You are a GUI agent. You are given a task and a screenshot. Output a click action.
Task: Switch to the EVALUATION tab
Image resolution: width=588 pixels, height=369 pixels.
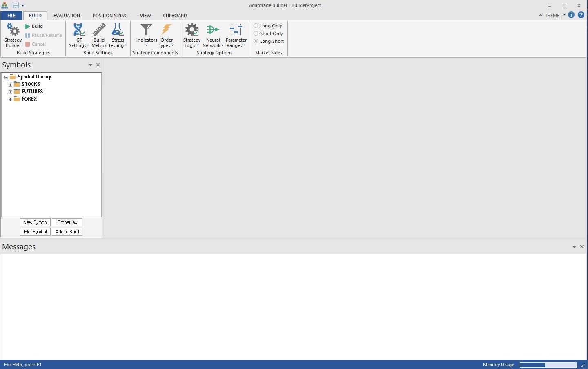[x=67, y=16]
